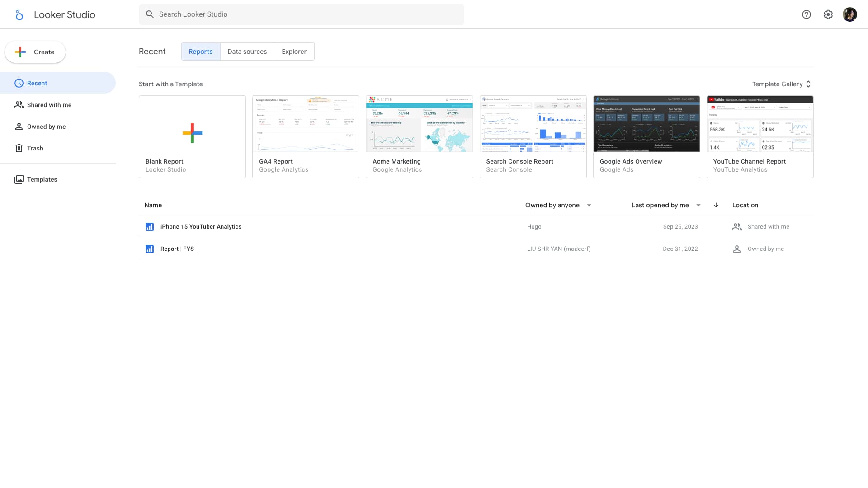Click the Start with a Template heading
868x488 pixels.
coord(171,84)
